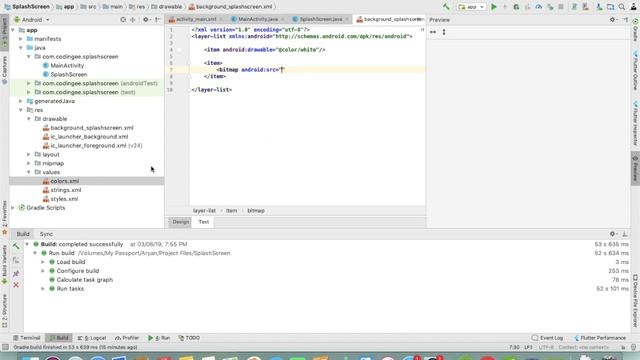Click Project panel collapse-all icon

[133, 20]
